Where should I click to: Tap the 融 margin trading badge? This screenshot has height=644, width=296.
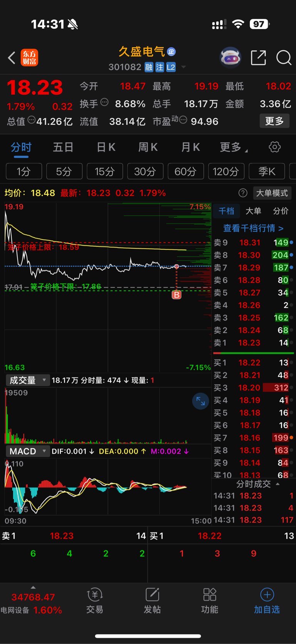tap(149, 67)
